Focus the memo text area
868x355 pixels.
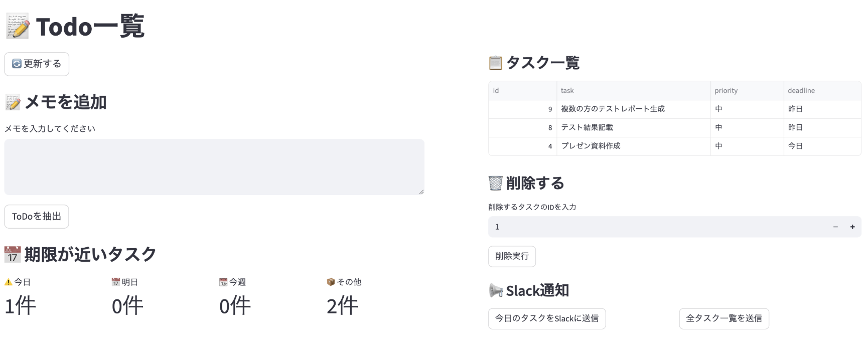(x=214, y=167)
